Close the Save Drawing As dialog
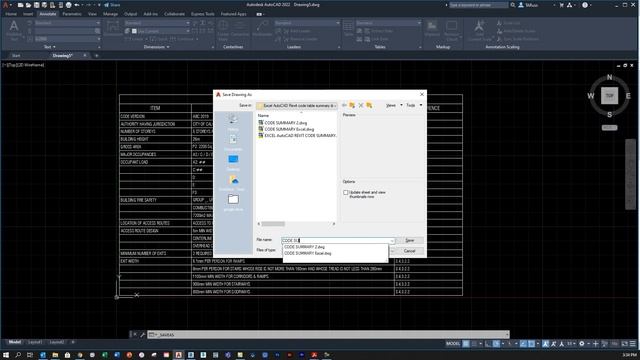The width and height of the screenshot is (640, 360). (x=422, y=94)
